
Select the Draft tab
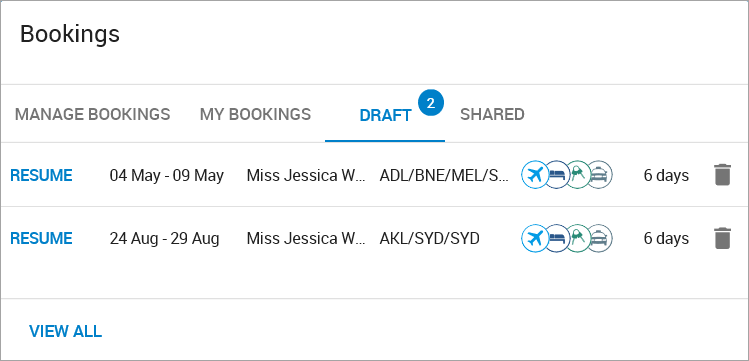pyautogui.click(x=385, y=115)
